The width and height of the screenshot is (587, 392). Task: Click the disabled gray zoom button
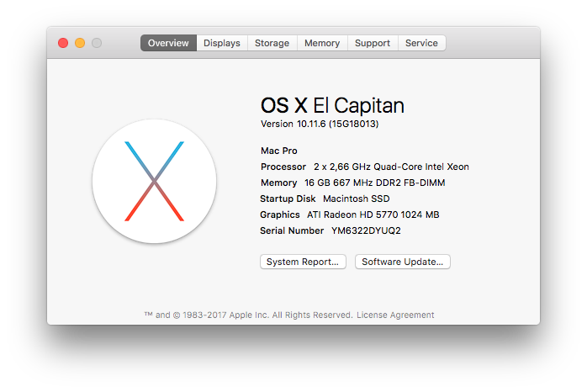pos(97,43)
